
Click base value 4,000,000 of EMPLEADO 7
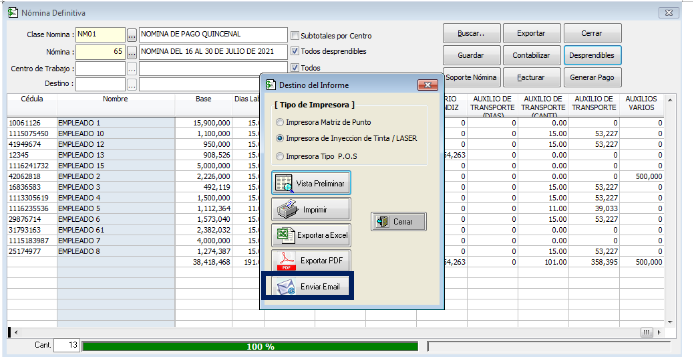click(x=214, y=241)
